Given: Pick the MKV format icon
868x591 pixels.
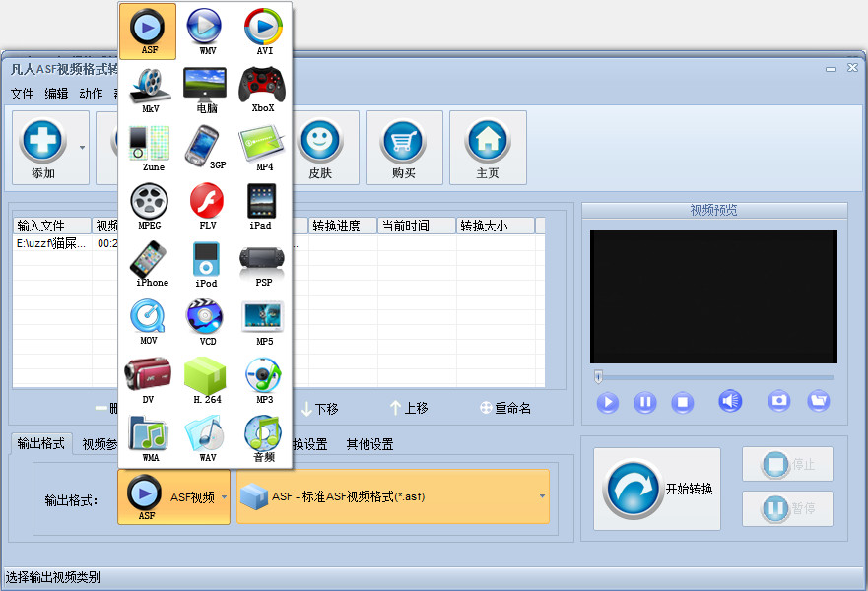Looking at the screenshot, I should 149,89.
